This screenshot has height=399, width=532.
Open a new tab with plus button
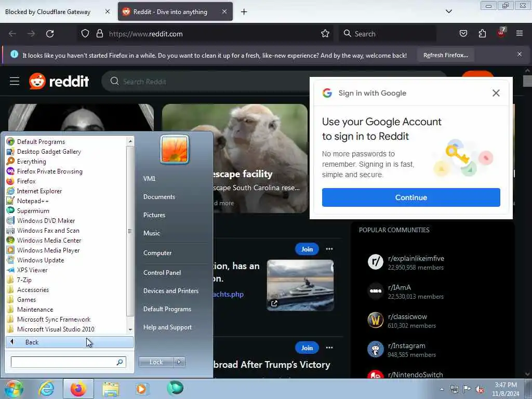pos(244,12)
